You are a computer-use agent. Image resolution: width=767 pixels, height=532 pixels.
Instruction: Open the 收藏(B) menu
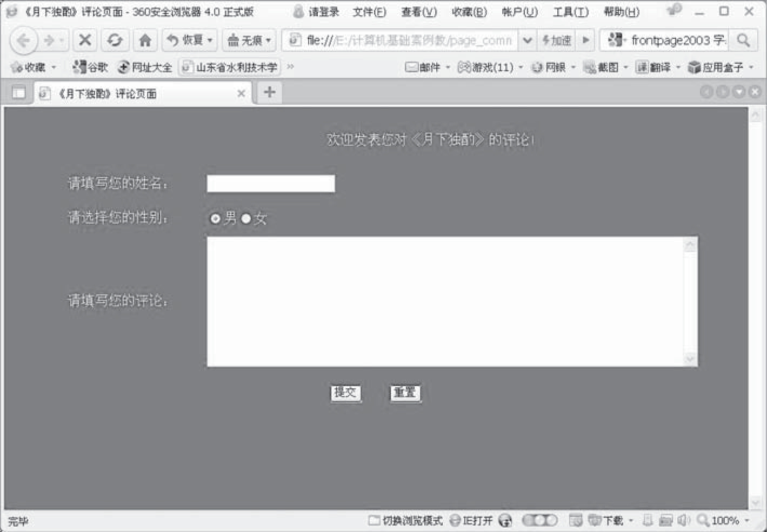[x=469, y=11]
